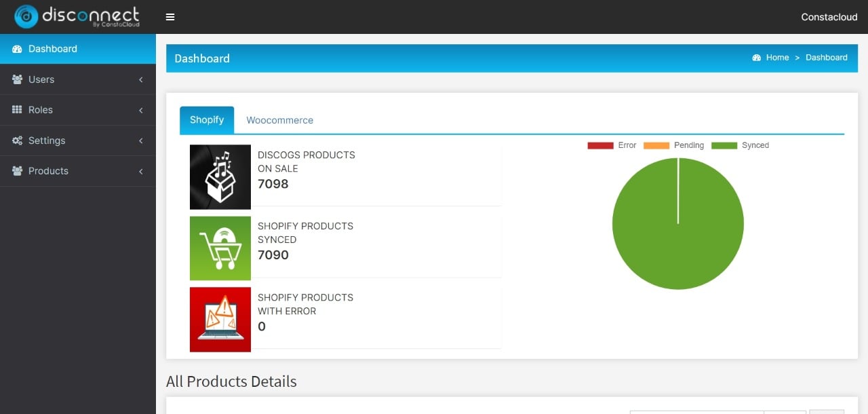Click the Dashboard breadcrumb link
The height and width of the screenshot is (414, 868).
pos(827,58)
